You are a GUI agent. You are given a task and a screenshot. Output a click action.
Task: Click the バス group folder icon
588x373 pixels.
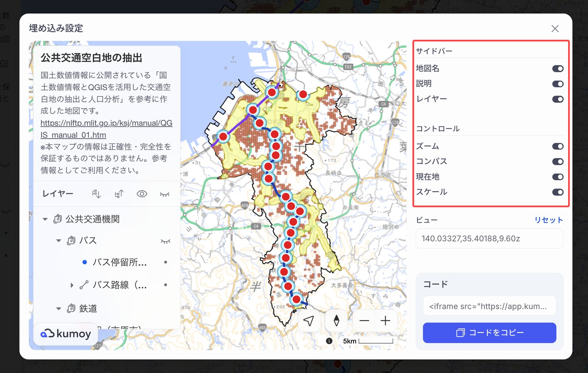pyautogui.click(x=71, y=241)
